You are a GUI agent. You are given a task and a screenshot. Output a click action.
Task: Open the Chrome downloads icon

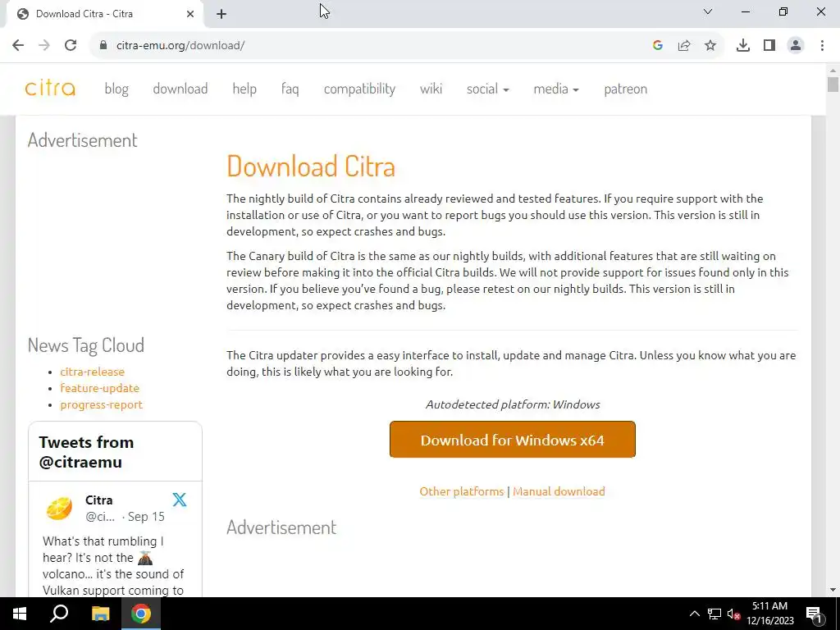743,46
